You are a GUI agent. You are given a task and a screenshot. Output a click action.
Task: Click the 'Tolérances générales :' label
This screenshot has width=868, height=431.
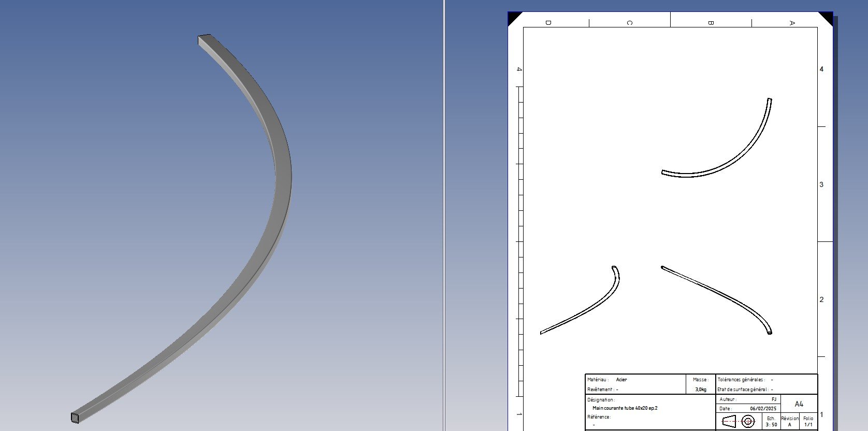coord(741,380)
